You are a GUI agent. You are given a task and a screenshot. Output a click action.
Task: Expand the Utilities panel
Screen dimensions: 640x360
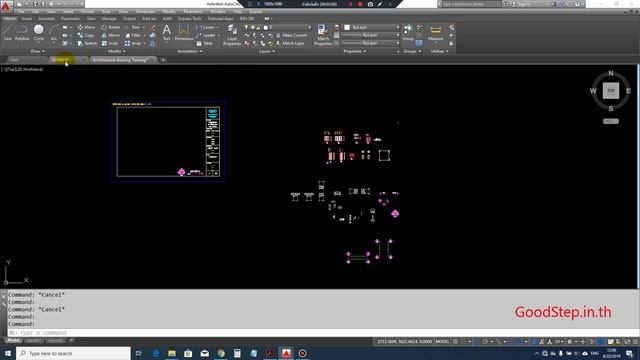440,51
